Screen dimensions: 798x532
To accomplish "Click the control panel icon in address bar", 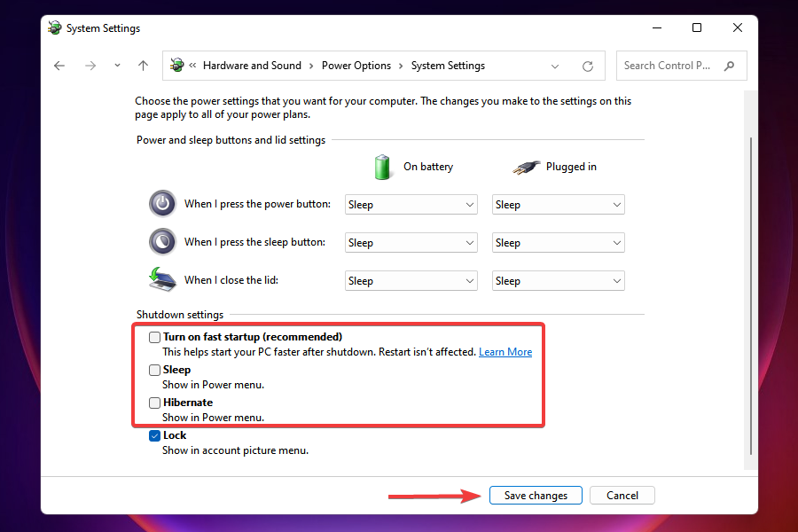I will click(176, 65).
